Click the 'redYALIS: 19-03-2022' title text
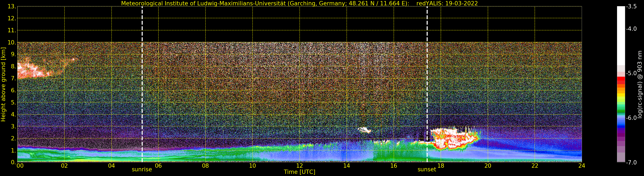644x176 pixels. 447,3
